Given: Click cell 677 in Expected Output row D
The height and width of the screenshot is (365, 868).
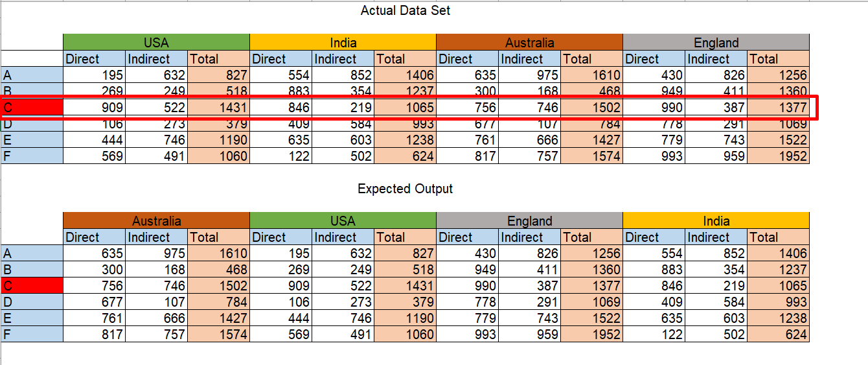Looking at the screenshot, I should pyautogui.click(x=94, y=301).
